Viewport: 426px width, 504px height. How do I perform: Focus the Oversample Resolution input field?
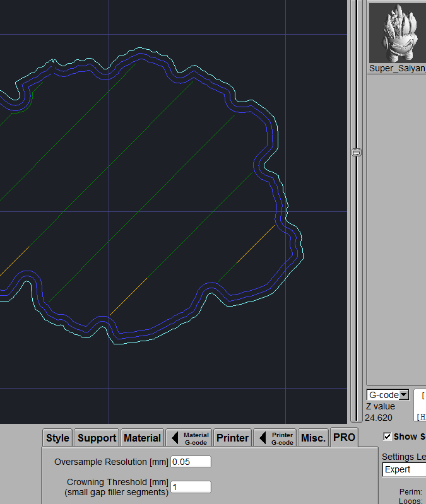(x=191, y=462)
